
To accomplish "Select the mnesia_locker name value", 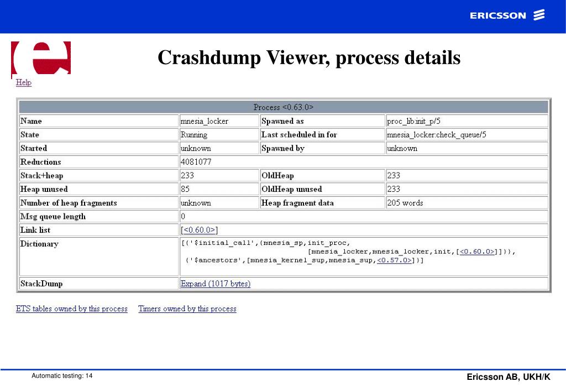I will tap(205, 121).
